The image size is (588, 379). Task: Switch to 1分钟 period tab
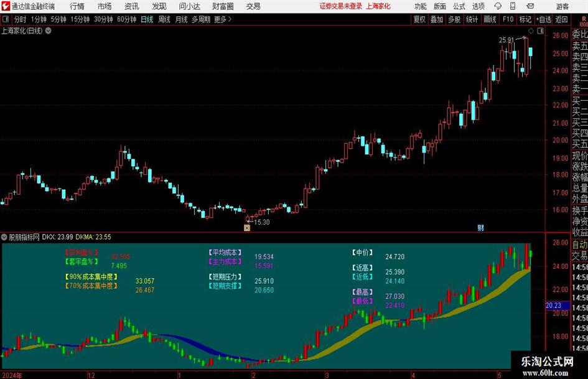pos(38,19)
